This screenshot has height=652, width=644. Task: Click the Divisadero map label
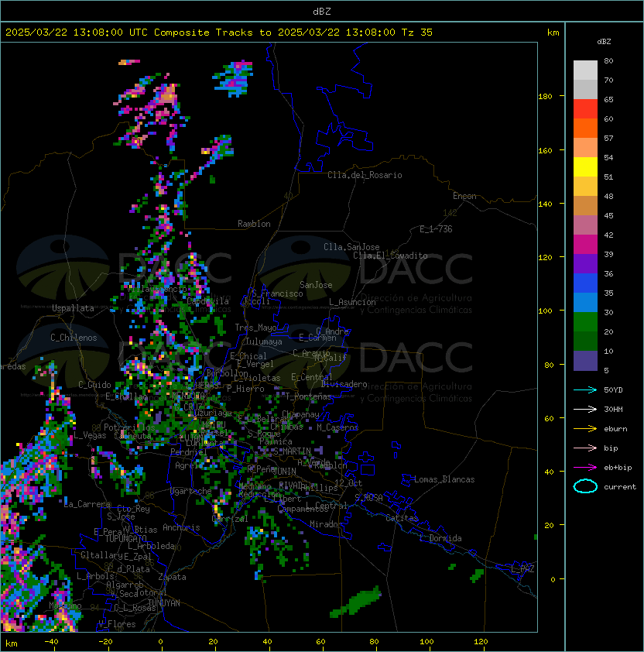point(344,384)
